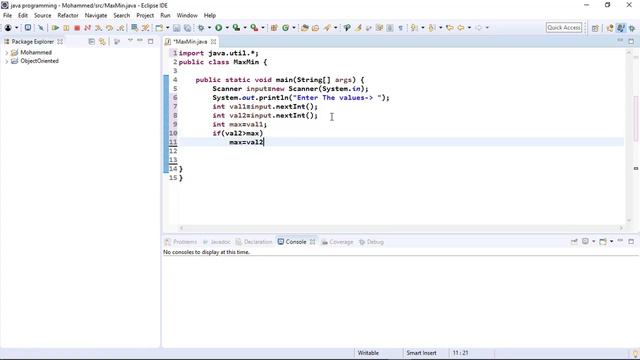Click the Debug bug toolbar icon
The height and width of the screenshot is (360, 640).
point(201,28)
